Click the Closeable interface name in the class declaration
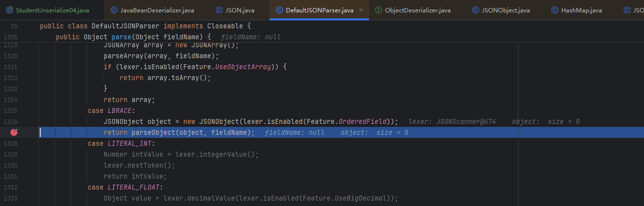Image resolution: width=644 pixels, height=206 pixels. point(225,26)
